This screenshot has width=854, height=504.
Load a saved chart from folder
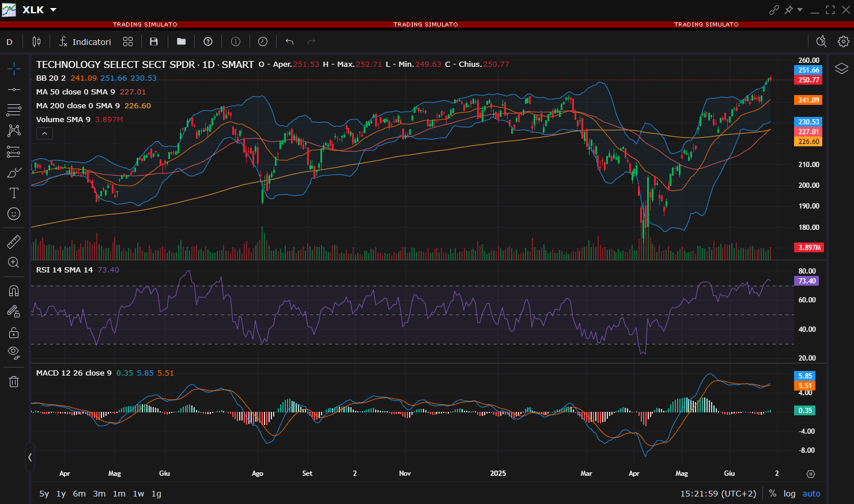pyautogui.click(x=182, y=41)
